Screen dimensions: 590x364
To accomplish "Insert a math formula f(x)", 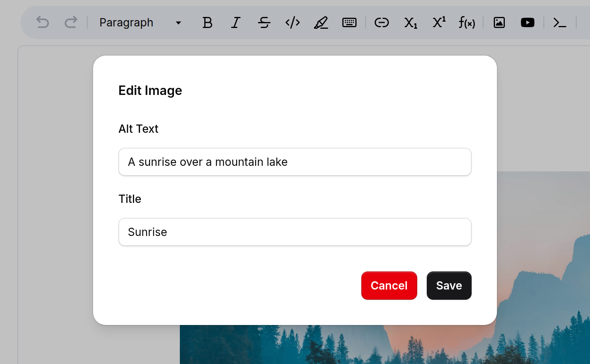I will pos(467,22).
